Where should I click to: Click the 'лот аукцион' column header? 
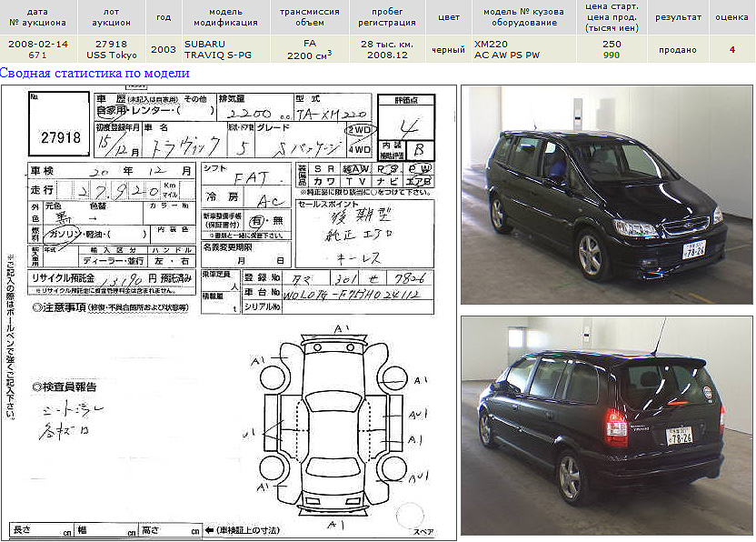(112, 17)
